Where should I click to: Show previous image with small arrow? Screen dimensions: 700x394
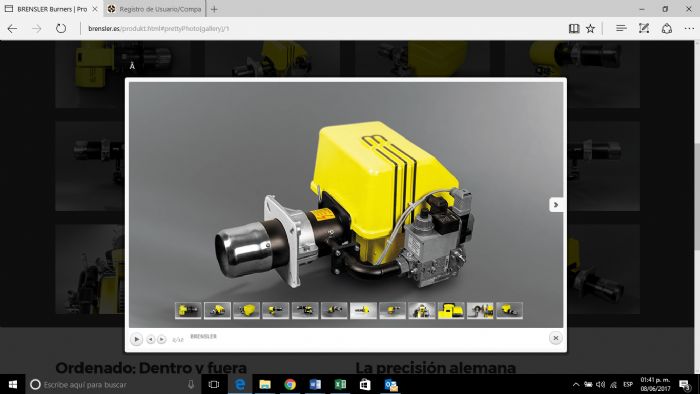151,340
